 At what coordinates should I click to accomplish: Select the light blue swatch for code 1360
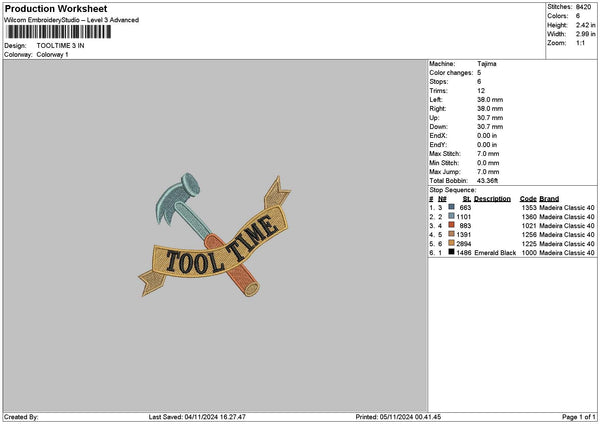(x=452, y=216)
